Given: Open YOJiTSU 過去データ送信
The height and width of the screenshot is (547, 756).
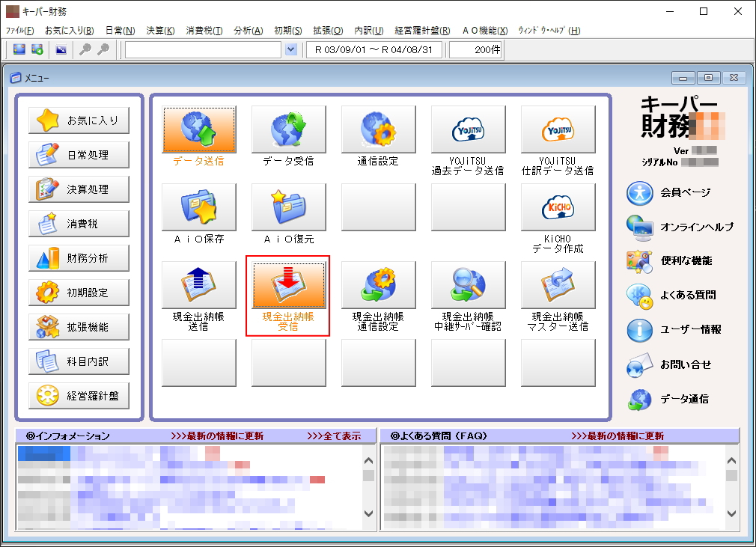Looking at the screenshot, I should coord(468,129).
